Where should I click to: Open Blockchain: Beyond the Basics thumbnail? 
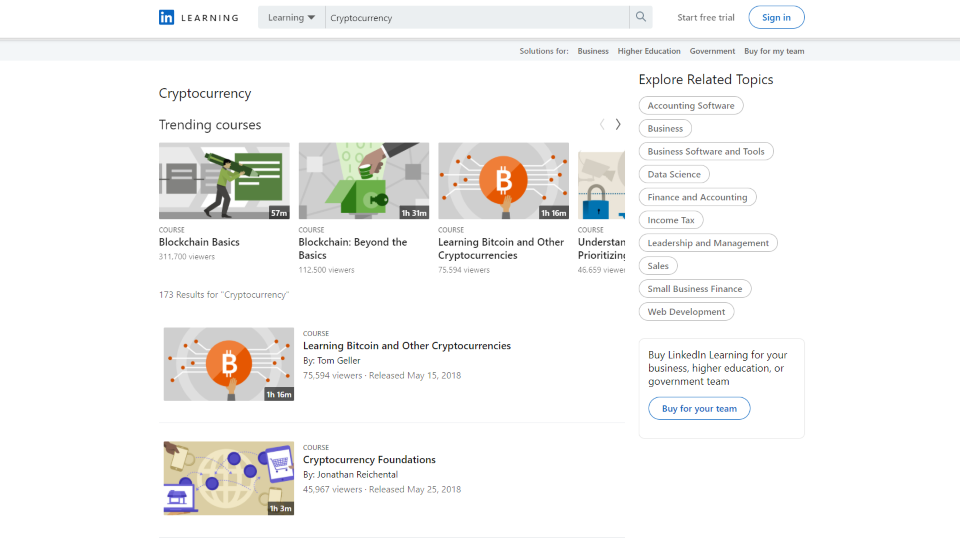pyautogui.click(x=364, y=181)
